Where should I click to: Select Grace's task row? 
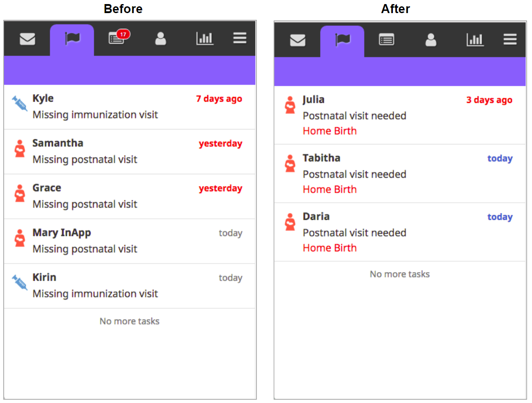click(x=130, y=196)
